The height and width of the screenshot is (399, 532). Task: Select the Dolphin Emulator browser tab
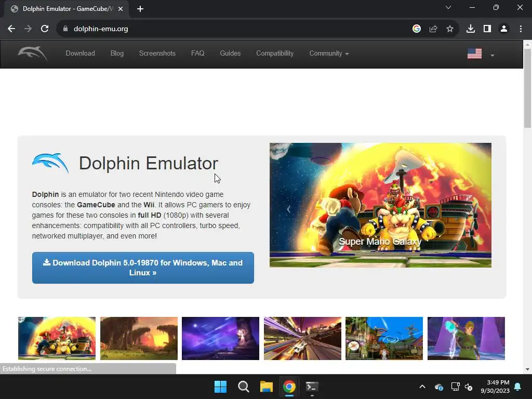[x=66, y=9]
